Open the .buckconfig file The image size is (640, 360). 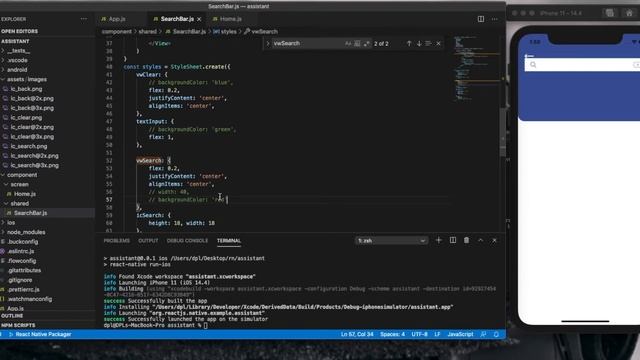coord(23,242)
